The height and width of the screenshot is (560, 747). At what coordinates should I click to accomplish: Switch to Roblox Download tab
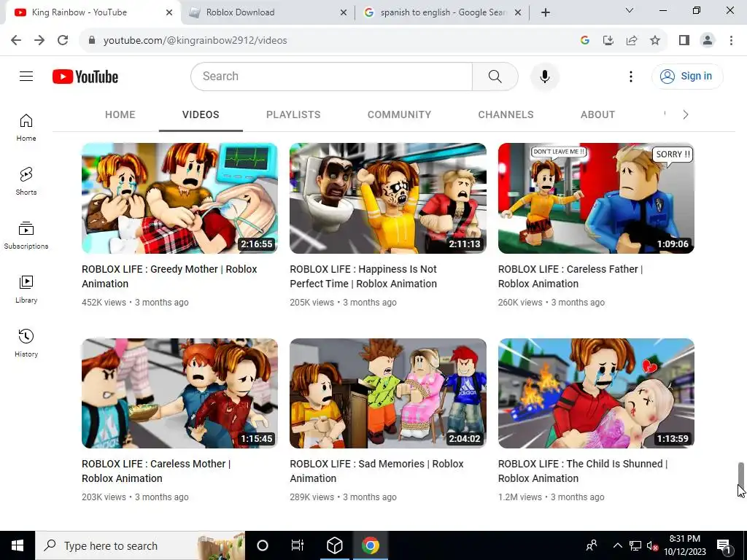(268, 12)
